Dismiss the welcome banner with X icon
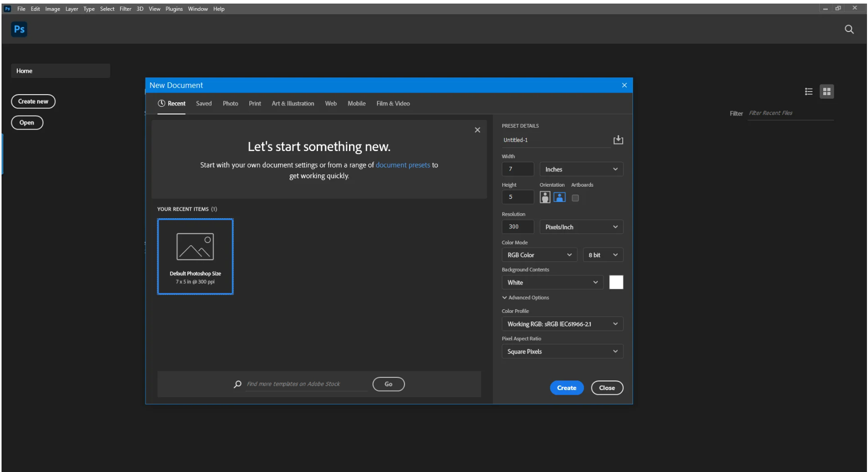868x472 pixels. [477, 130]
